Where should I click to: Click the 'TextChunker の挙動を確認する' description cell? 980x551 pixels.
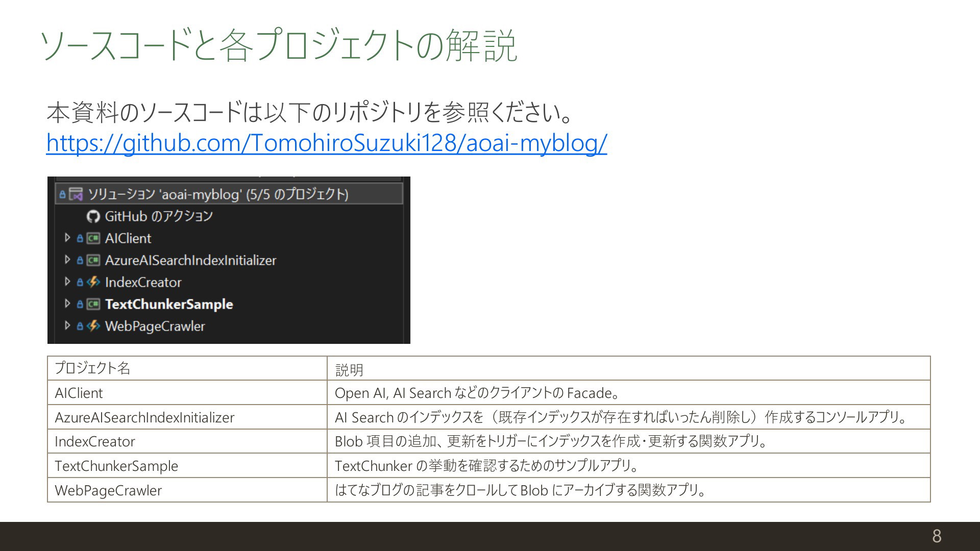pos(628,465)
